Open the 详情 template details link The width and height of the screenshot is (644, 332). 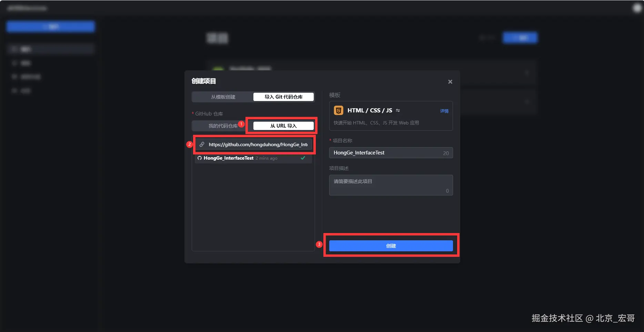click(444, 111)
